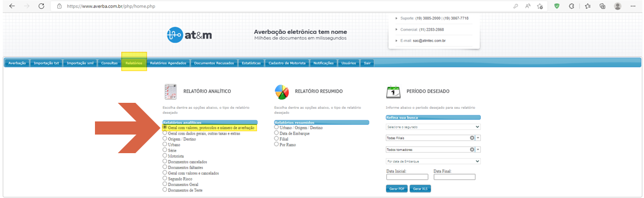Open the Relatórios Agendados tab
The height and width of the screenshot is (198, 644).
coord(169,63)
